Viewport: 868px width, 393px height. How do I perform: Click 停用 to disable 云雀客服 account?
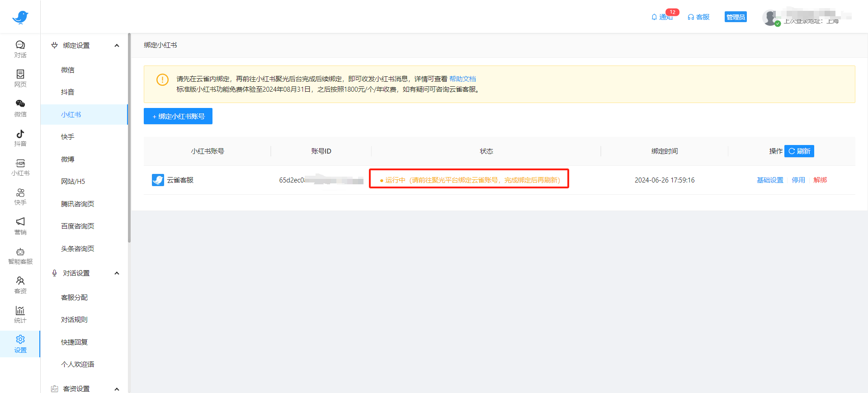[x=798, y=180]
